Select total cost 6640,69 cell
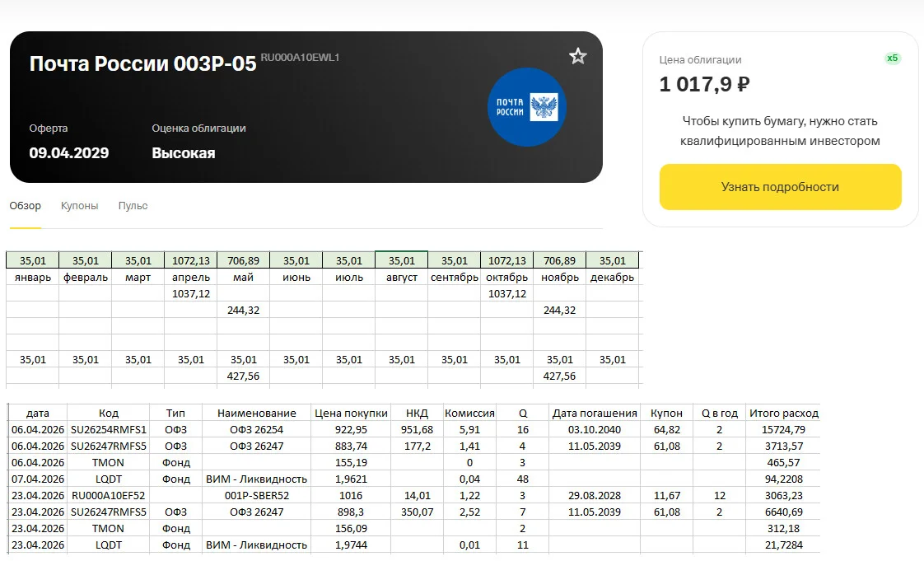Screen dimensions: 924x561 [x=784, y=512]
